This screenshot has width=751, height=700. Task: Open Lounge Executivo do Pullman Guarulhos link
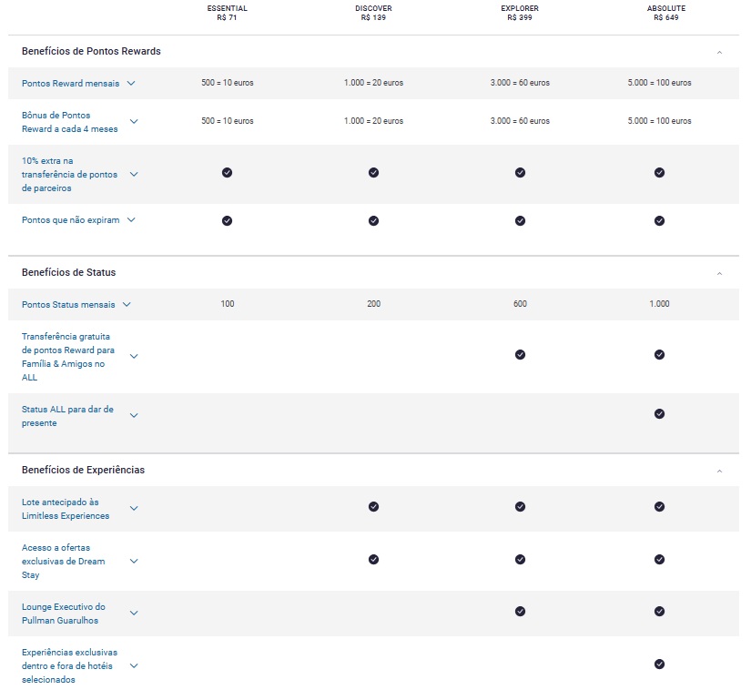click(x=64, y=614)
